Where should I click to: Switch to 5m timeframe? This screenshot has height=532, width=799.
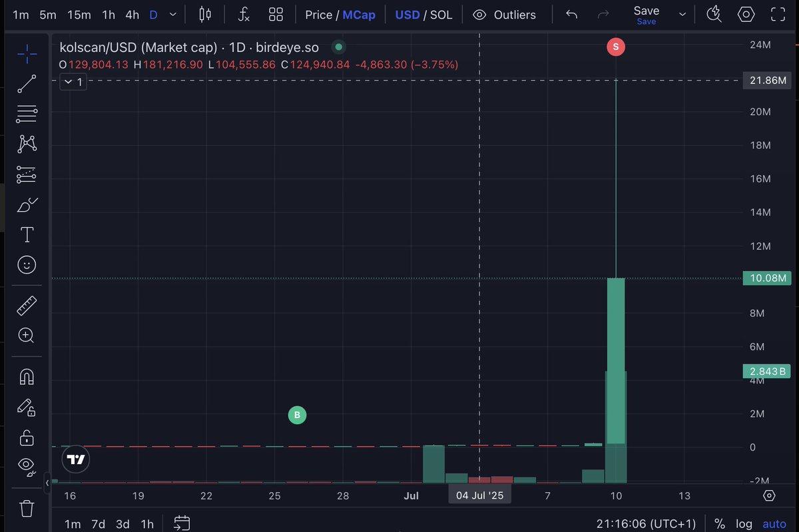coord(47,15)
